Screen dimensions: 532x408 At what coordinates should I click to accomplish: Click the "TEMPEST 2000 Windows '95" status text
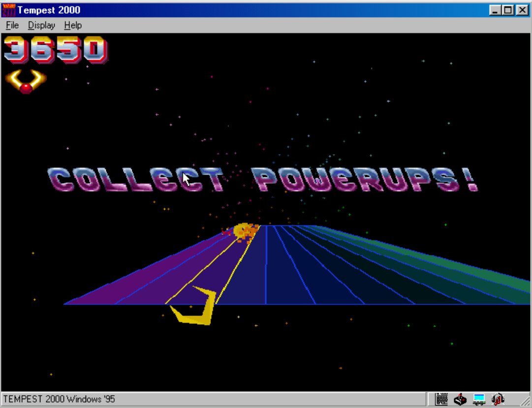59,399
